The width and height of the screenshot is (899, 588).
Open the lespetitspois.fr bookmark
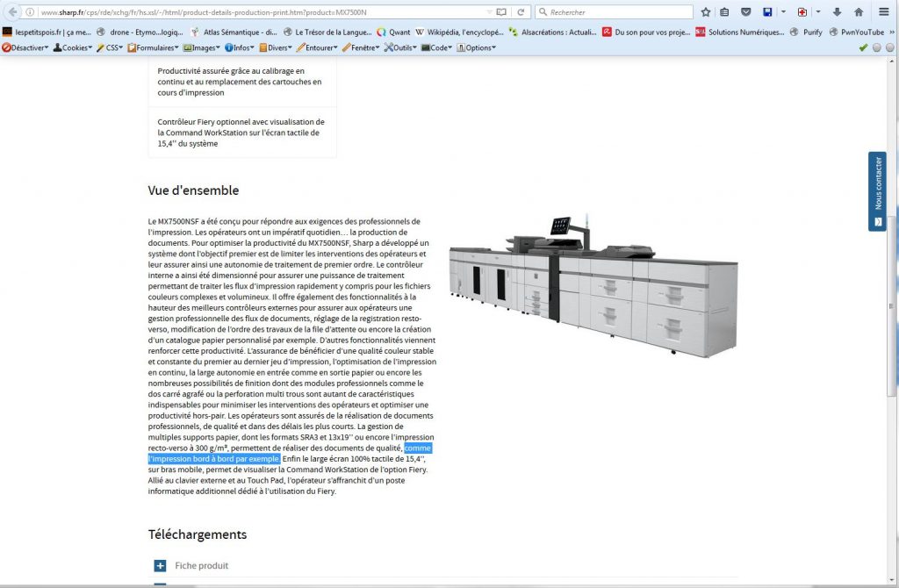pyautogui.click(x=47, y=32)
